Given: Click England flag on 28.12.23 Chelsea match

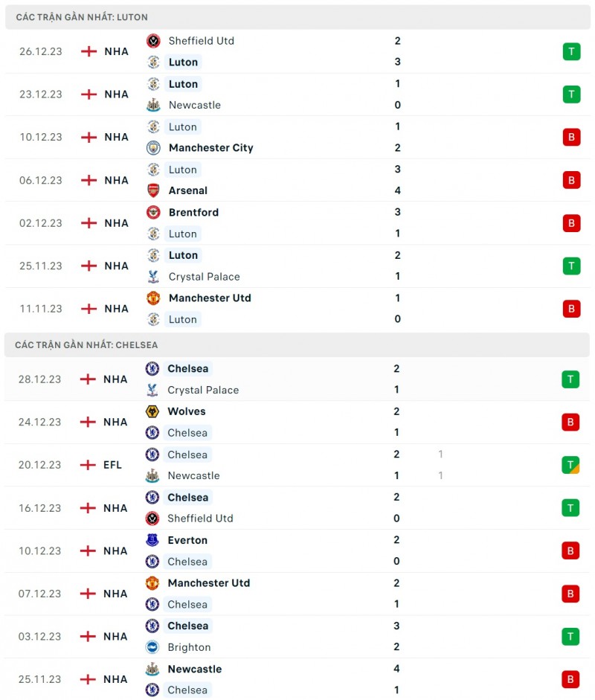Looking at the screenshot, I should (x=89, y=379).
